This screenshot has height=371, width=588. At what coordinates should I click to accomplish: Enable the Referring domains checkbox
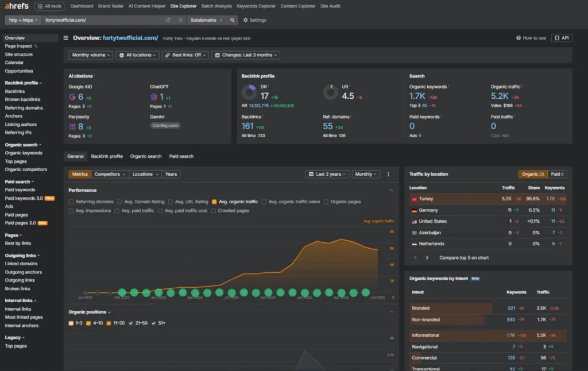tap(71, 202)
